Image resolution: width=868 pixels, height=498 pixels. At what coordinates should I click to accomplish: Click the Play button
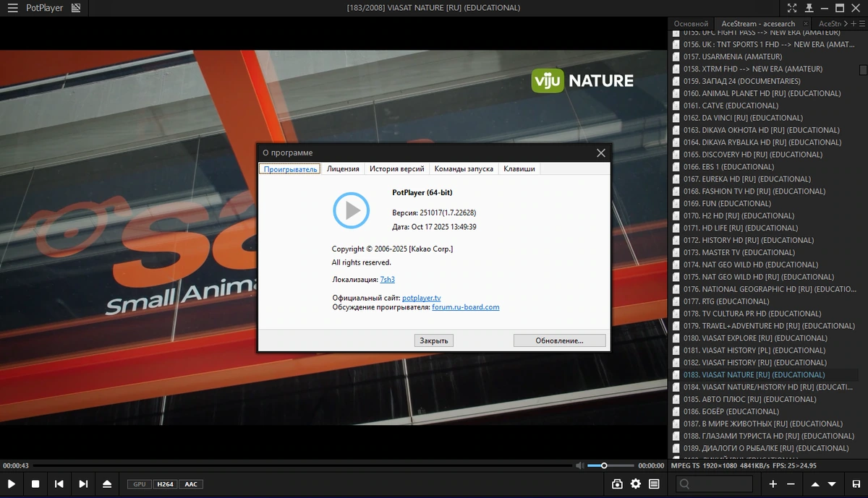point(12,484)
